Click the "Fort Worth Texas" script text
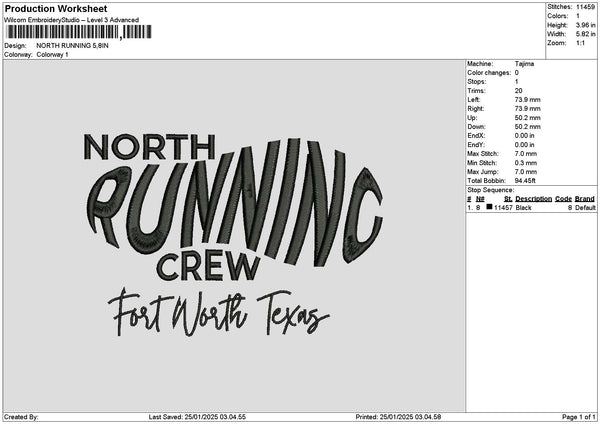Image resolution: width=600 pixels, height=424 pixels. [218, 312]
